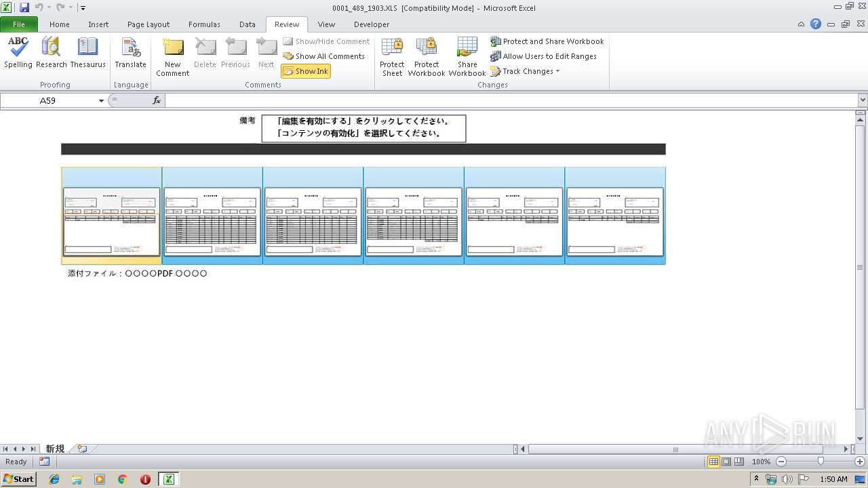Switch to Normal view
This screenshot has width=868, height=488.
point(713,462)
